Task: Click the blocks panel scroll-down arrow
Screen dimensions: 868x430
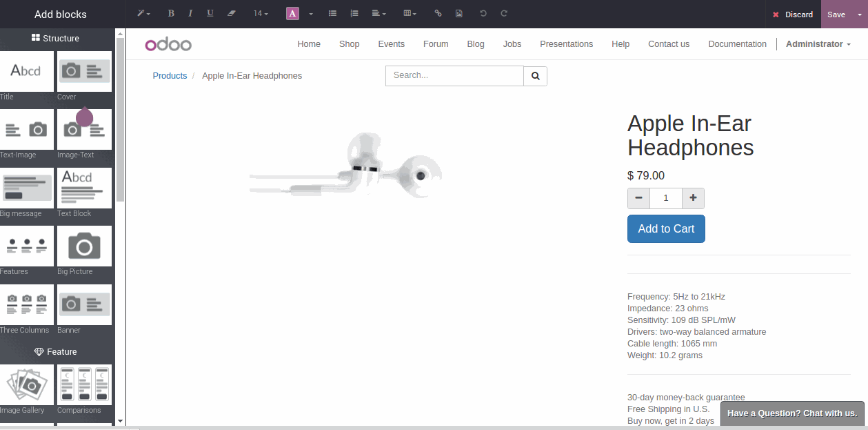Action: coord(120,420)
